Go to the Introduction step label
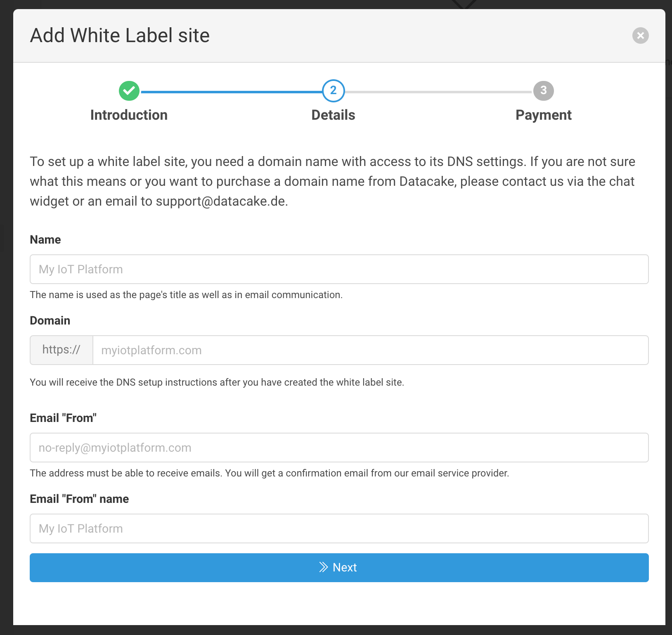The width and height of the screenshot is (672, 635). click(129, 115)
